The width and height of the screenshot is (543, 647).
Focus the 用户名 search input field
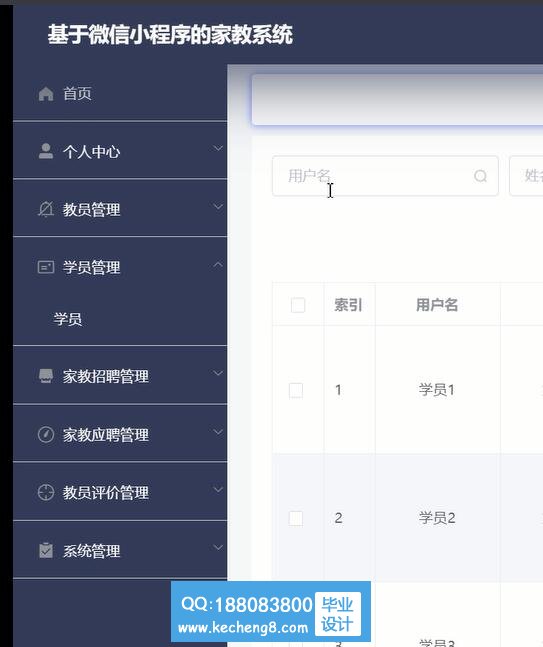(x=385, y=176)
